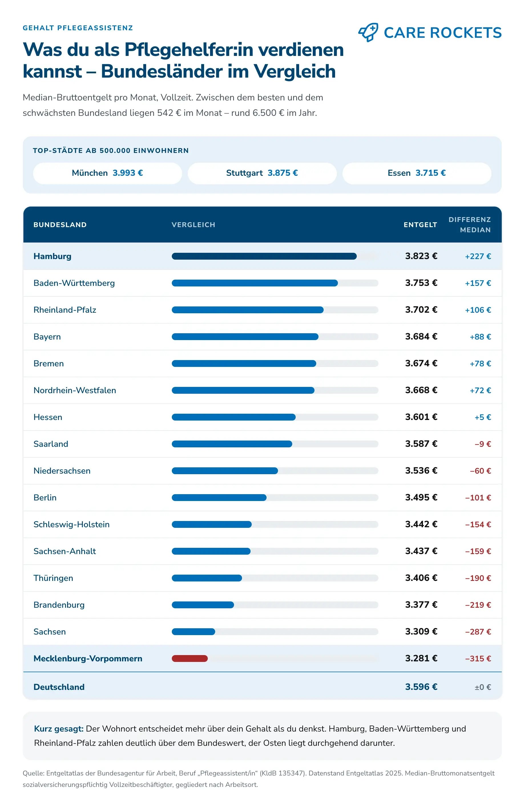This screenshot has width=524, height=812.
Task: Click the –287 € difference value
Action: pyautogui.click(x=478, y=632)
